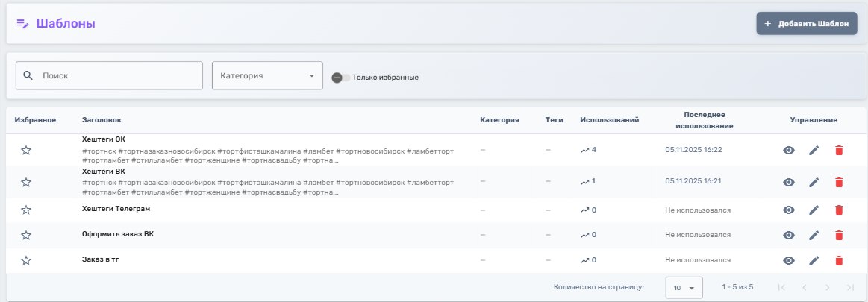Preview the Хештеги ОК template via eye icon
Viewport: 868px width, 302px height.
788,151
